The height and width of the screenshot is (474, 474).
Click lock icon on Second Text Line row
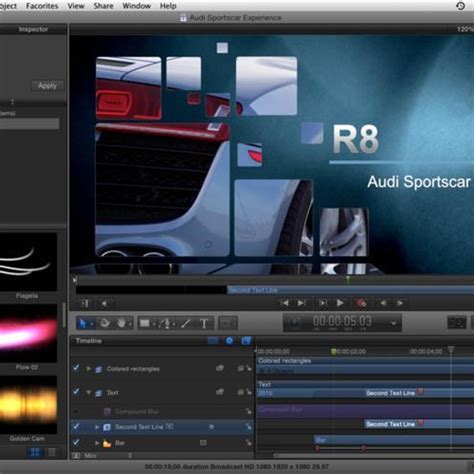coord(249,427)
